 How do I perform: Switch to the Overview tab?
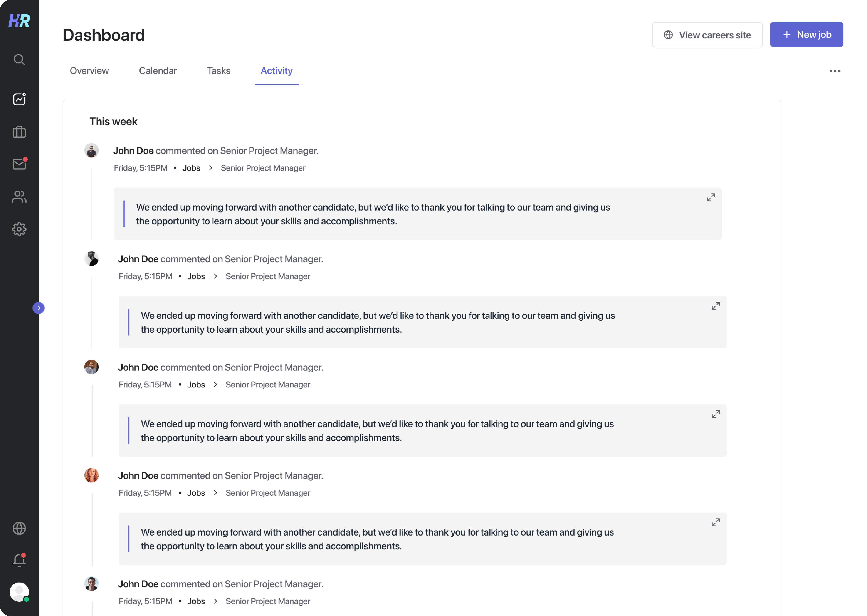click(89, 70)
